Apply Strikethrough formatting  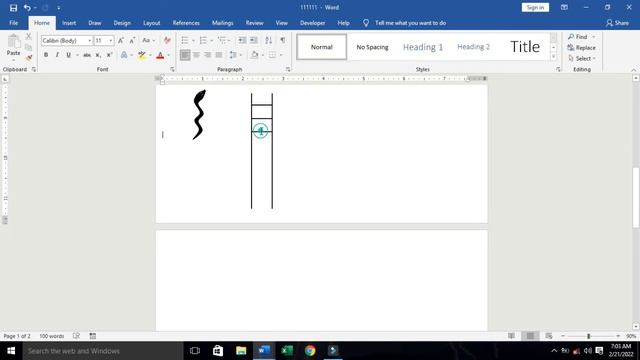(x=87, y=55)
